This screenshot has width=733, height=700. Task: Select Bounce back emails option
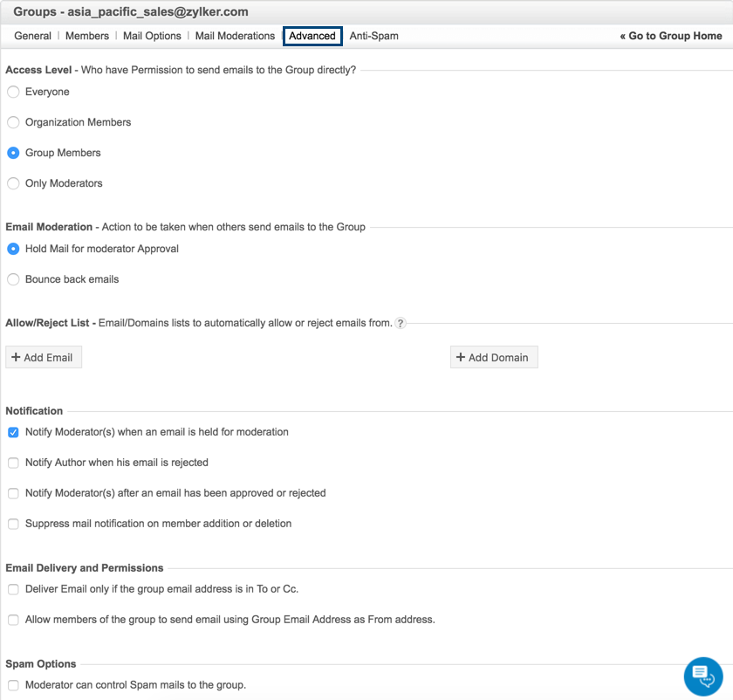click(13, 279)
